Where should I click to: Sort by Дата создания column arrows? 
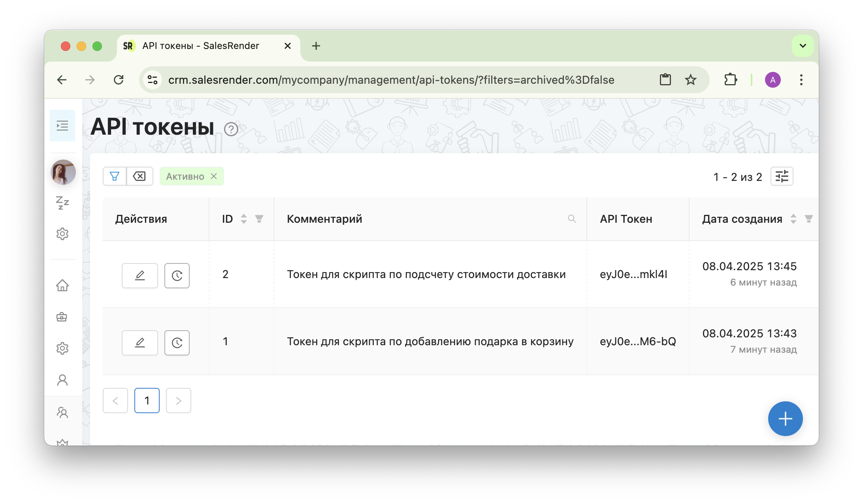click(793, 219)
